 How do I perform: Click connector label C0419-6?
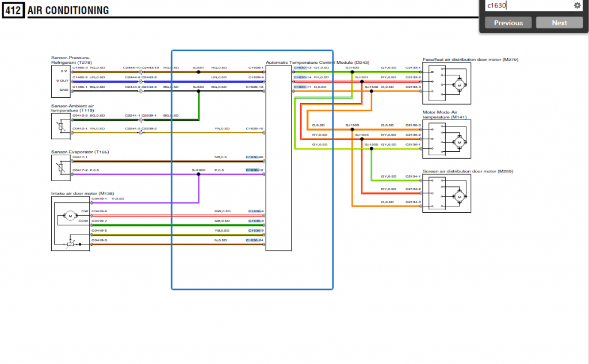99,211
